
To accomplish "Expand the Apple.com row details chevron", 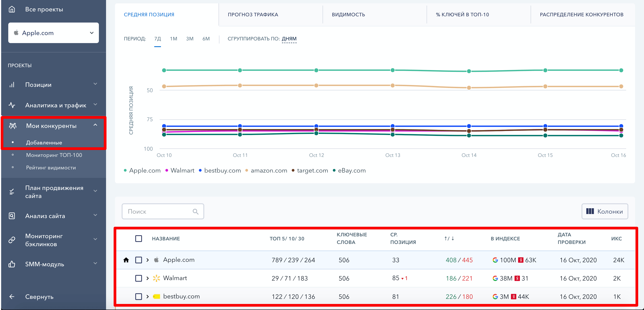I will (x=148, y=260).
